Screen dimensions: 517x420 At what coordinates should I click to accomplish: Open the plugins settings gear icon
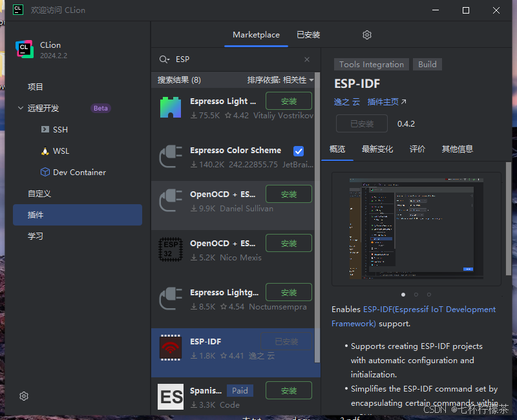click(367, 35)
